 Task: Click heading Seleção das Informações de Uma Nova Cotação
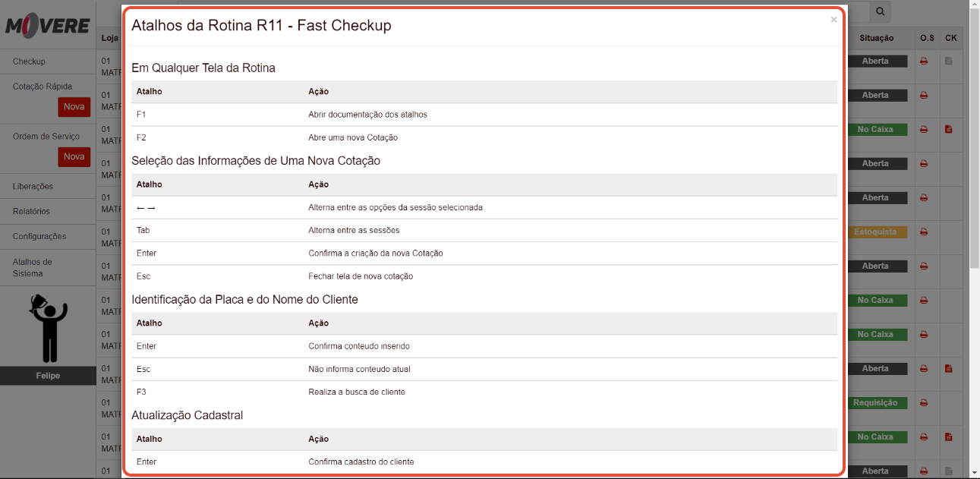coord(256,161)
